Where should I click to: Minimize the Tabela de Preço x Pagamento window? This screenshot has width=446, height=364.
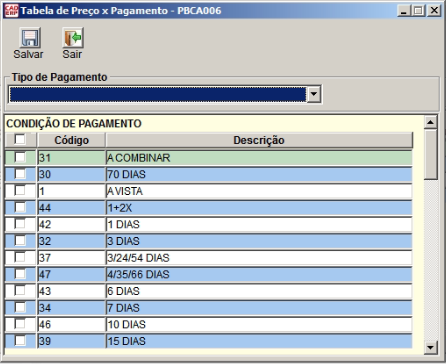click(404, 11)
